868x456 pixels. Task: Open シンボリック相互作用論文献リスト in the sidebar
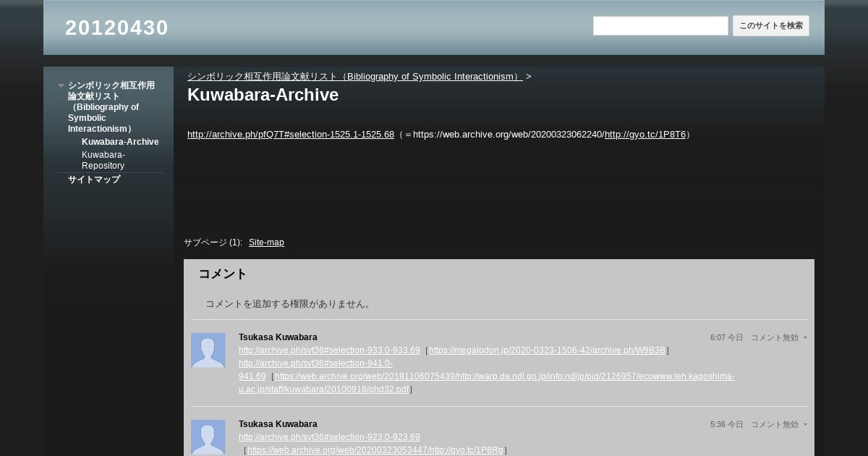111,106
